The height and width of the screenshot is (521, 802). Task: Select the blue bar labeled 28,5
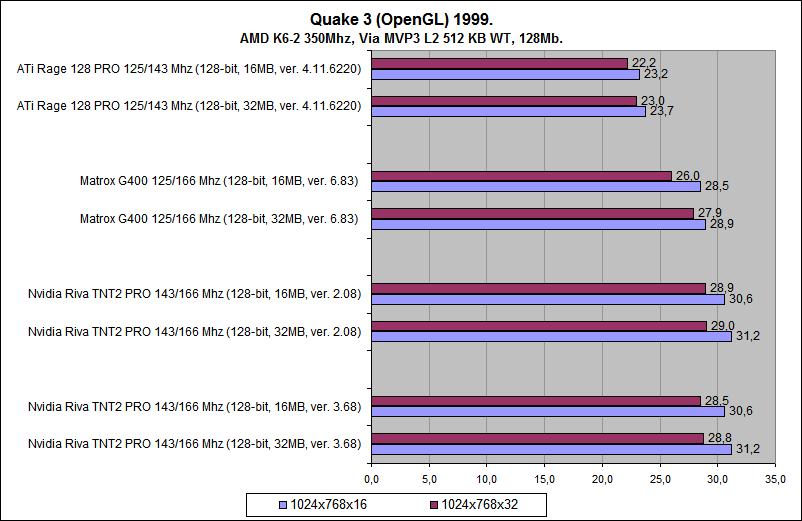(x=536, y=187)
